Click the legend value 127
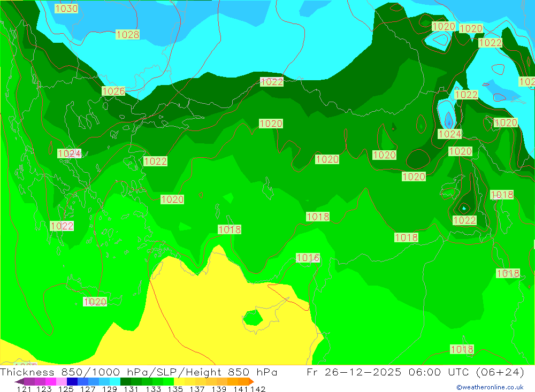This screenshot has width=535, height=392. pyautogui.click(x=87, y=389)
